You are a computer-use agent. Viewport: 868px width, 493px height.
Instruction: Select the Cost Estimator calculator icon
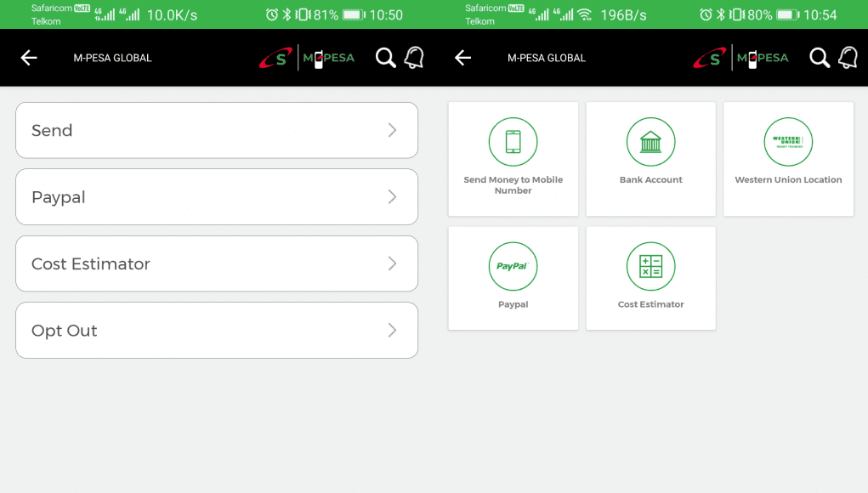[x=651, y=266]
